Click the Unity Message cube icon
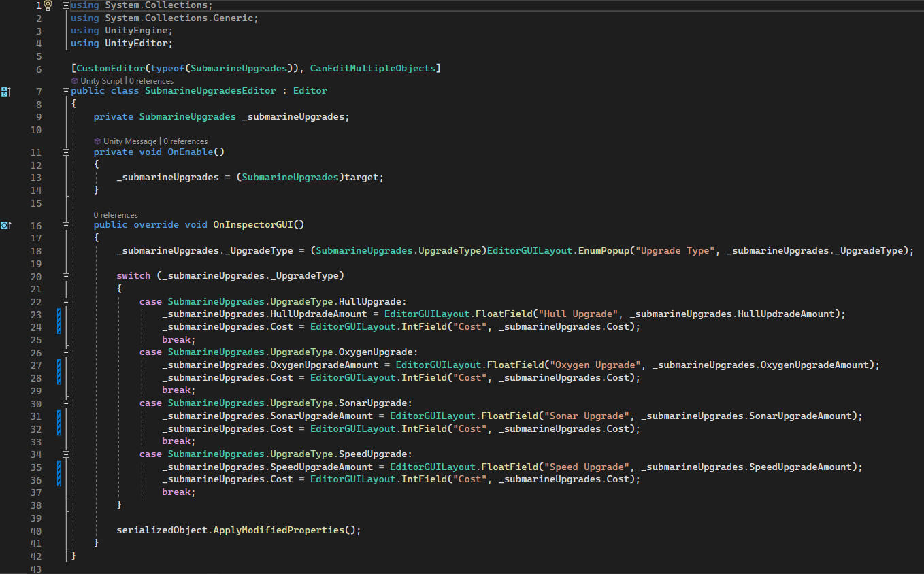 [97, 141]
